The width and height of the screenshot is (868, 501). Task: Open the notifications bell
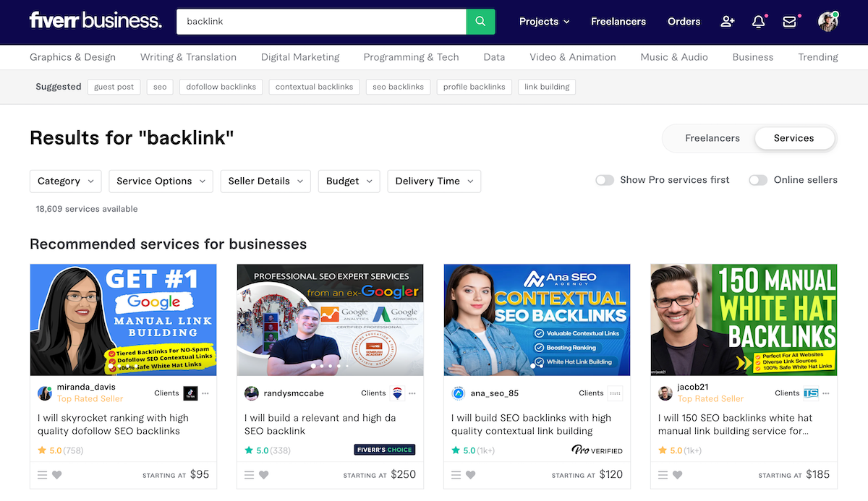coord(759,22)
